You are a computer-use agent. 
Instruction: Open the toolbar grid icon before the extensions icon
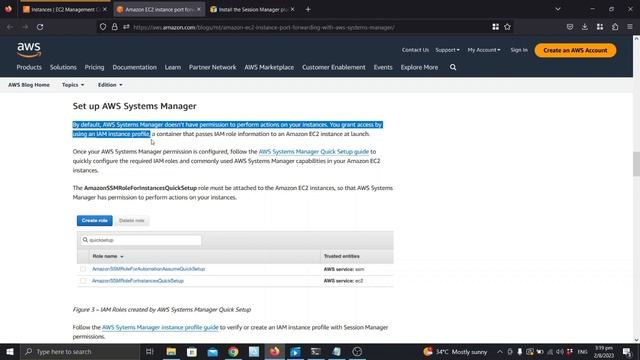tap(600, 27)
